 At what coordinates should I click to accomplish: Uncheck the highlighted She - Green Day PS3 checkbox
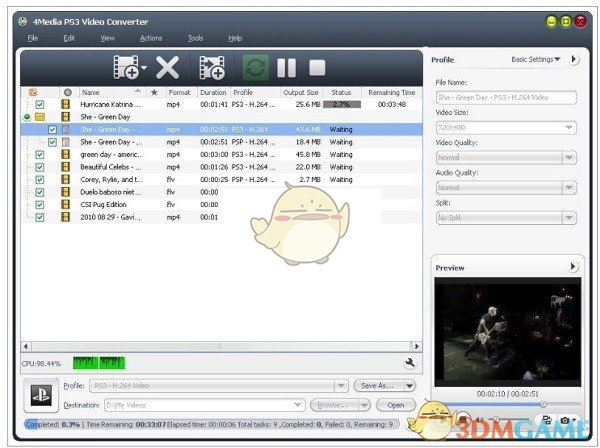pyautogui.click(x=52, y=130)
